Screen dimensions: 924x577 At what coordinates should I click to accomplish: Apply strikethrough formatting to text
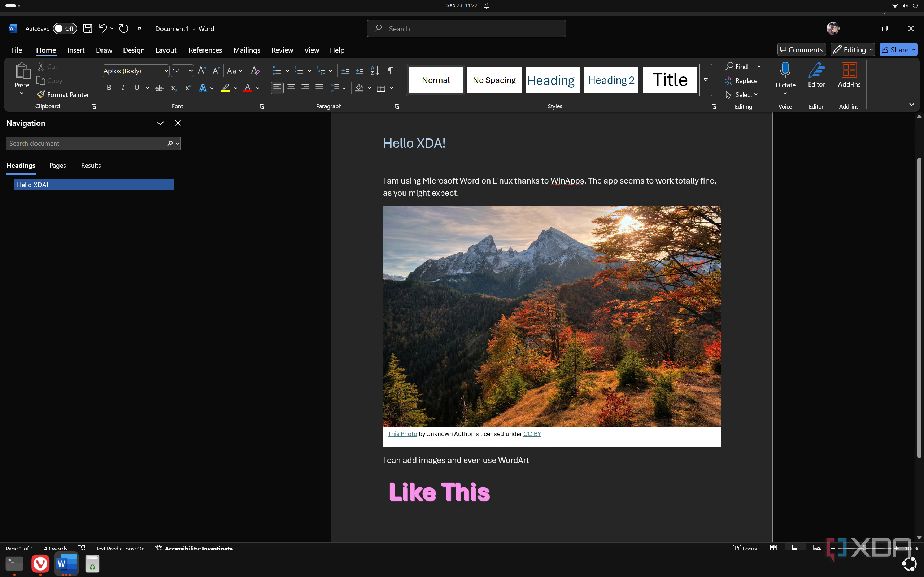point(159,88)
